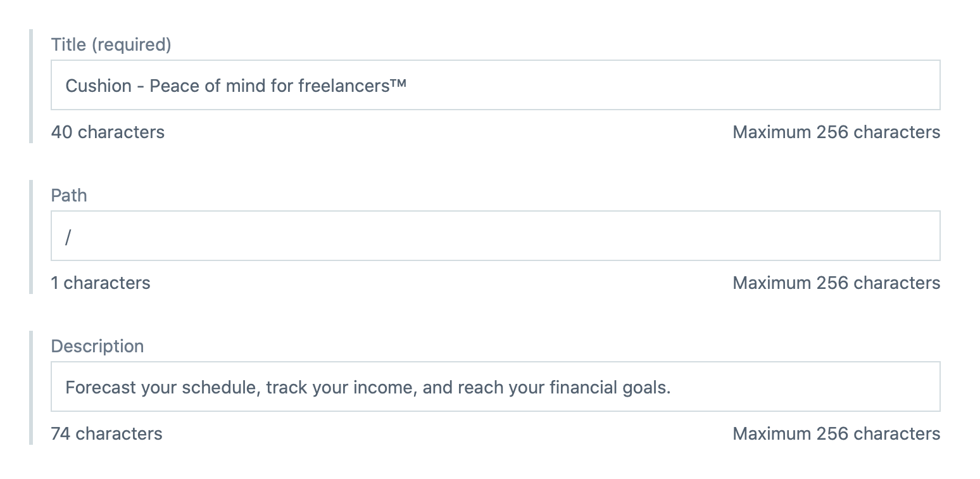Click the word "Forecast" in Description
Image resolution: width=980 pixels, height=479 pixels.
point(101,386)
